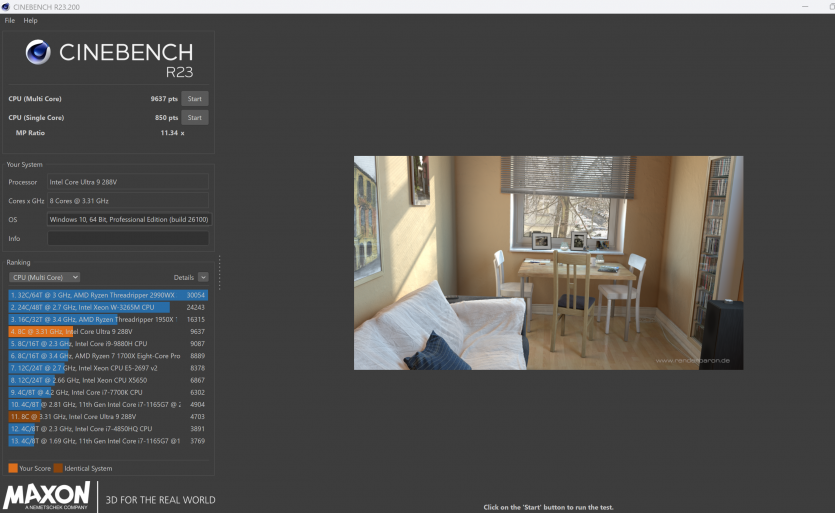Click the Info text field
Image resolution: width=835 pixels, height=513 pixels.
pyautogui.click(x=128, y=238)
